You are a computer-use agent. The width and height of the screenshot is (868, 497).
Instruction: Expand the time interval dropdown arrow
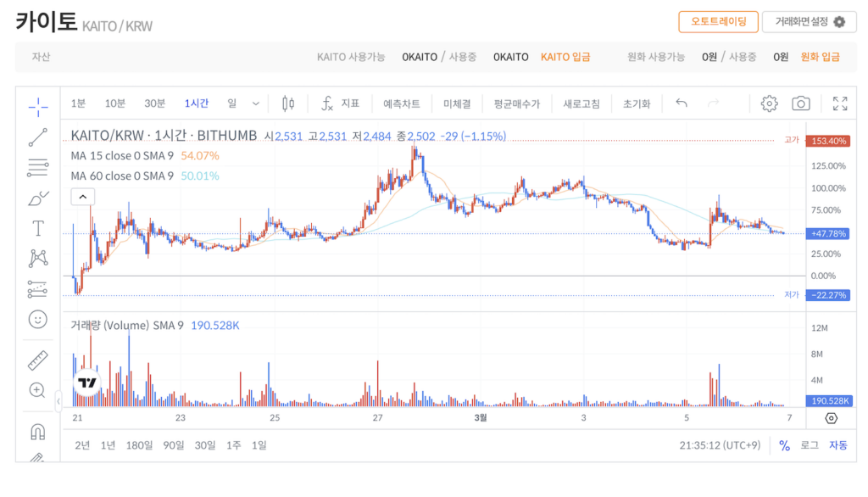pyautogui.click(x=256, y=103)
